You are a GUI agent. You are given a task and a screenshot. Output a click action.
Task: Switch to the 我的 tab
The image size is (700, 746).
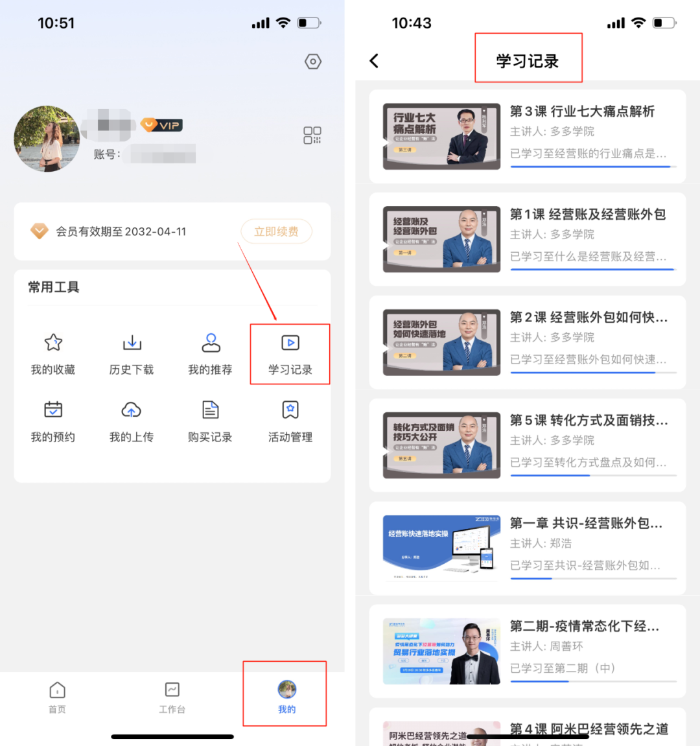pyautogui.click(x=286, y=697)
